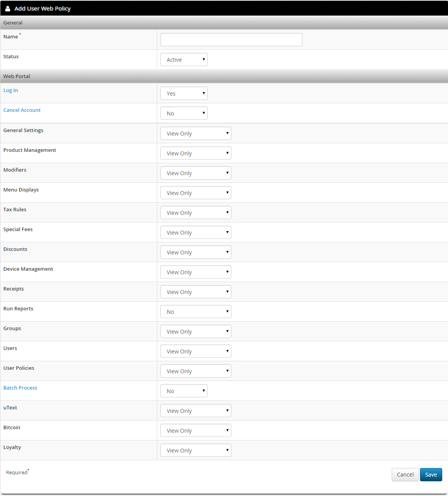Click the Product Management label
This screenshot has width=448, height=496.
30,150
